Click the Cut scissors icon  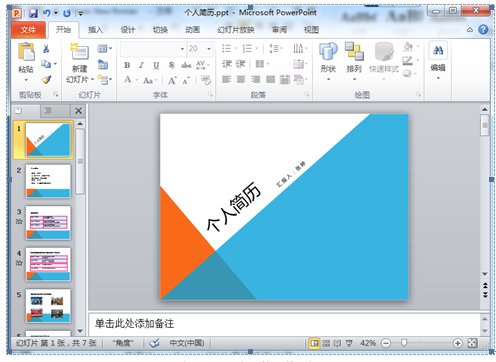coord(46,49)
